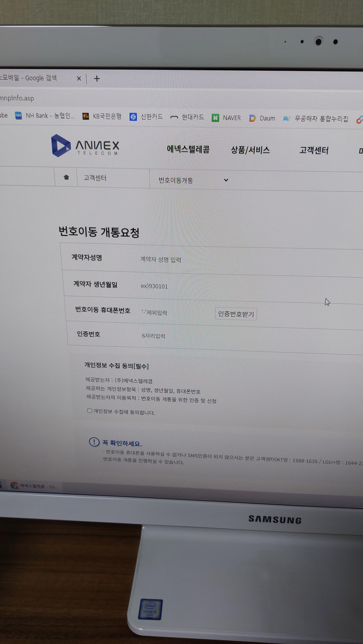Click the 에넥스텔레콤 navigation link

pos(188,149)
